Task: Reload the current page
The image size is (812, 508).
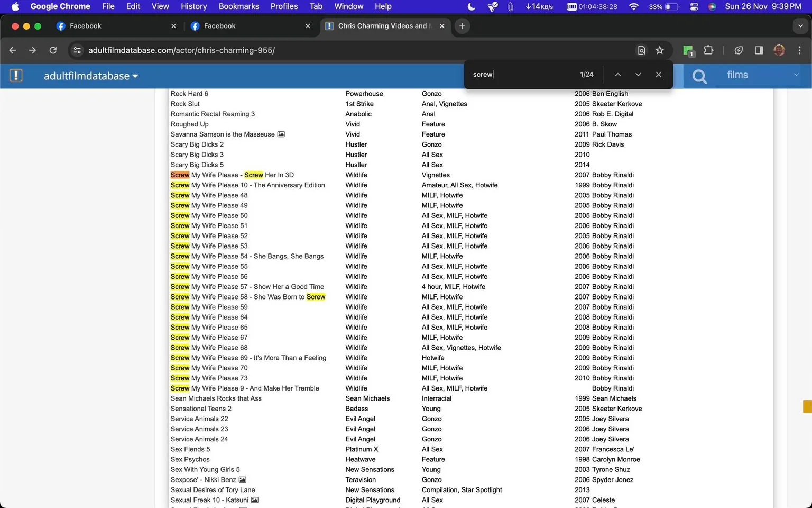Action: pos(53,50)
